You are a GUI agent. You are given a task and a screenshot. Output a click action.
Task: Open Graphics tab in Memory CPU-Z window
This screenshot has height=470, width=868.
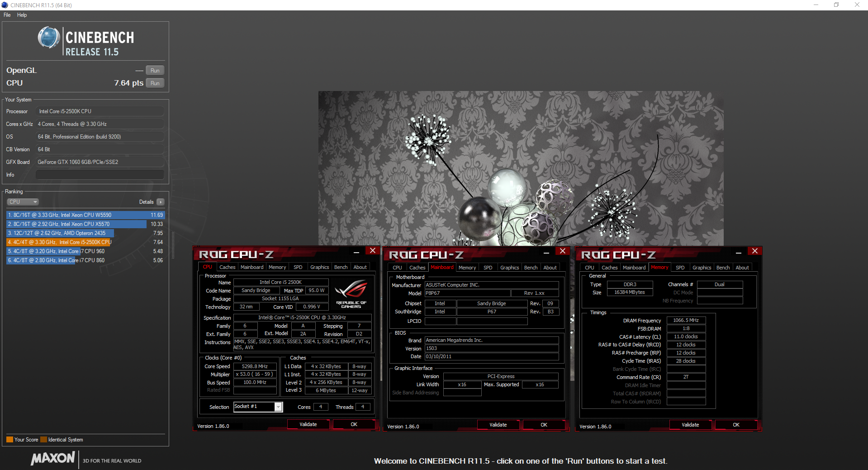pos(702,268)
